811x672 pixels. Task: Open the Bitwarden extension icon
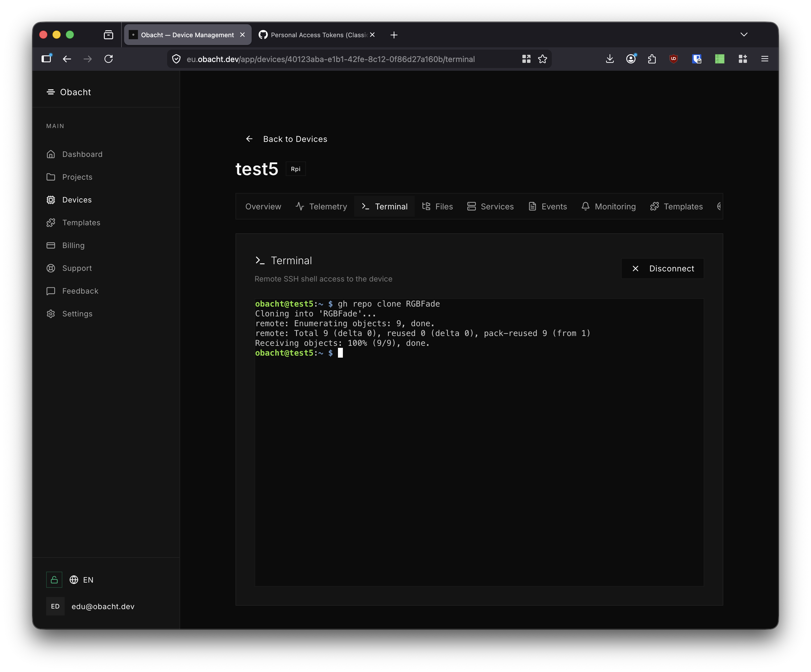697,59
